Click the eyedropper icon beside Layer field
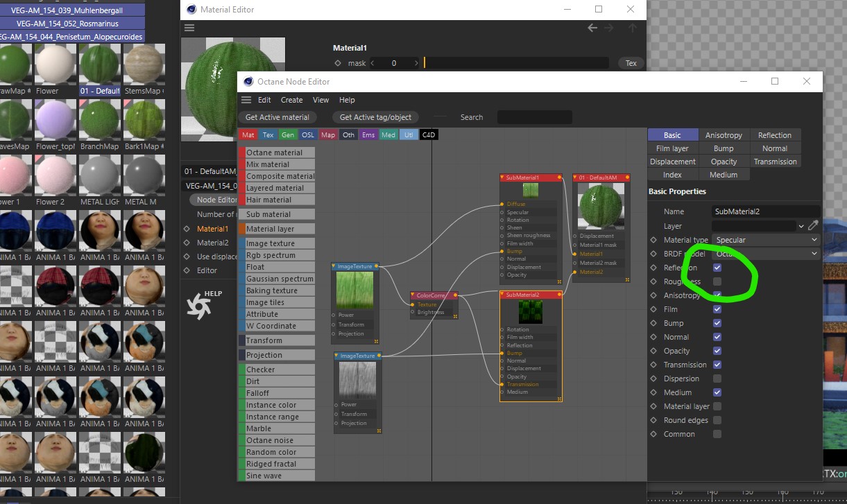Viewport: 847px width, 504px height. click(x=813, y=226)
